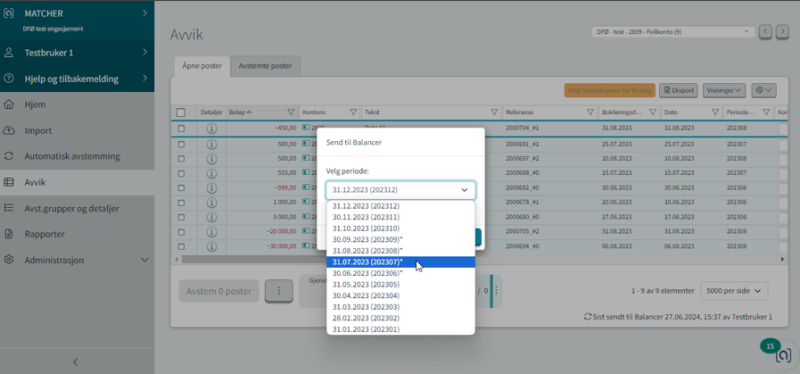Open the table settings gear dropdown
The height and width of the screenshot is (374, 800).
(763, 90)
